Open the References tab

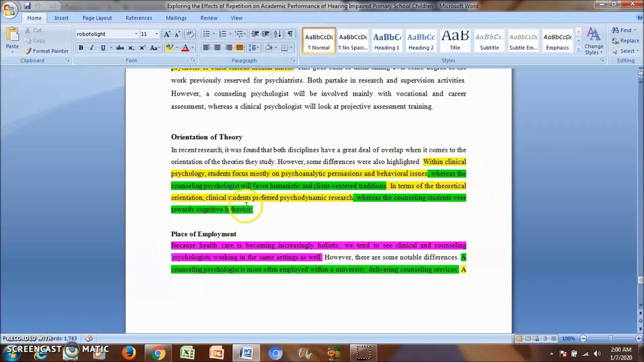[139, 18]
